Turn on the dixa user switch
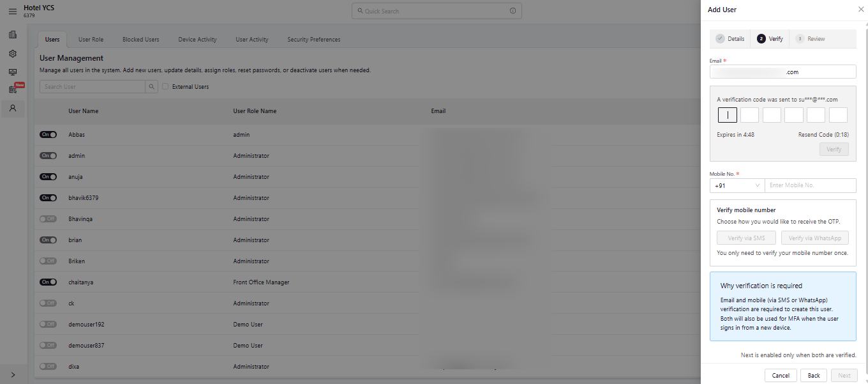The width and height of the screenshot is (868, 384). (48, 367)
